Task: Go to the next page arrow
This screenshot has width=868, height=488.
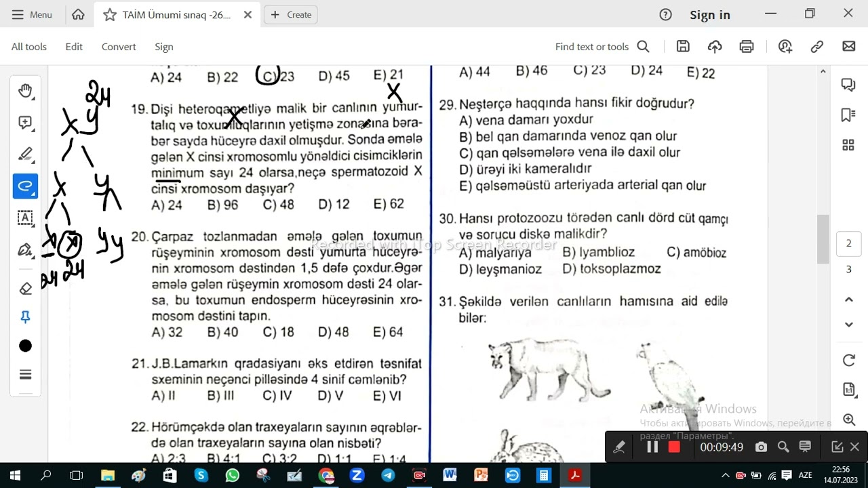Action: [848, 325]
